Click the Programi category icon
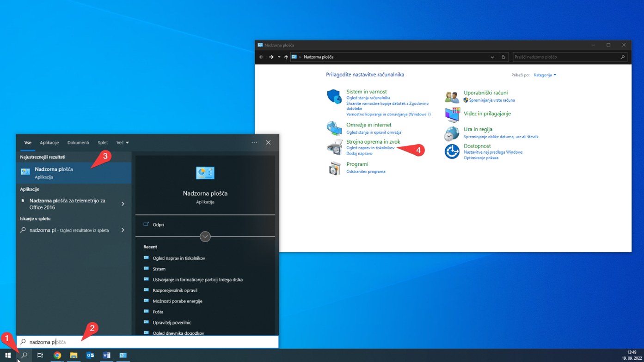 pyautogui.click(x=334, y=168)
